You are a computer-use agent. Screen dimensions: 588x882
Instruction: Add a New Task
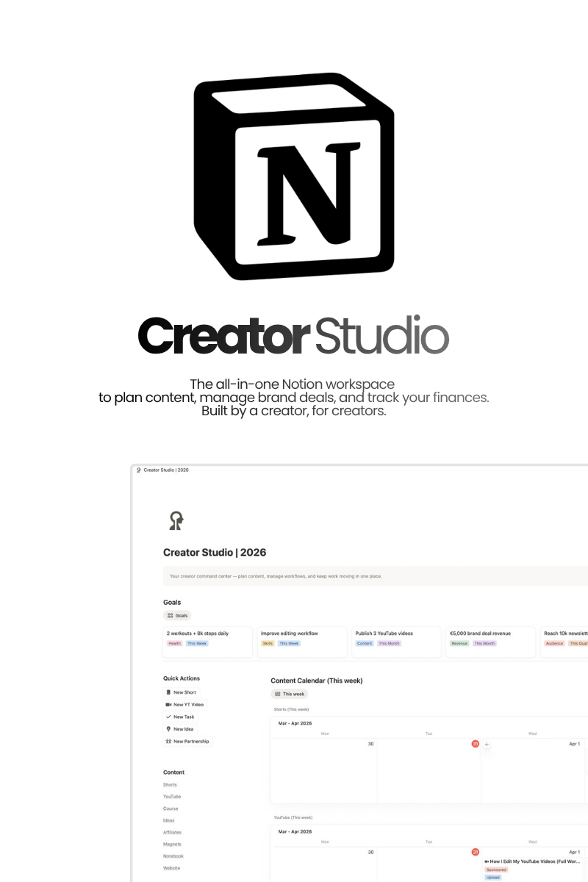(180, 717)
